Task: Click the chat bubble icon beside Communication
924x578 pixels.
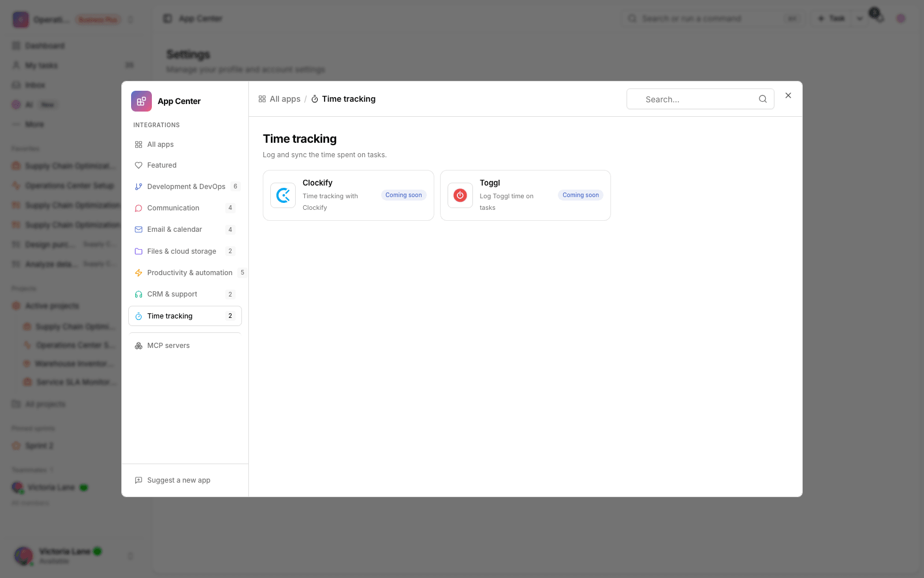Action: pos(139,208)
